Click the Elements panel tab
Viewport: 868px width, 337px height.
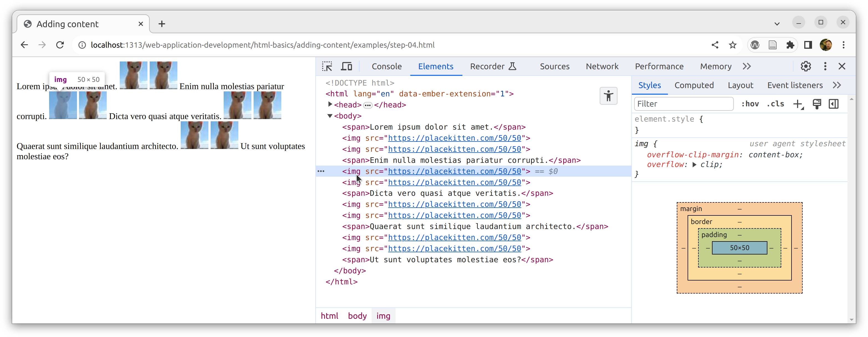point(436,66)
